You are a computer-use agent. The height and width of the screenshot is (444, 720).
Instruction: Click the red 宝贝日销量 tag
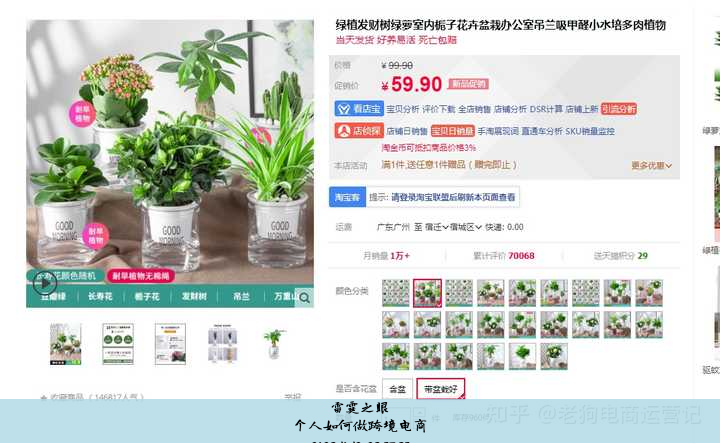[452, 131]
